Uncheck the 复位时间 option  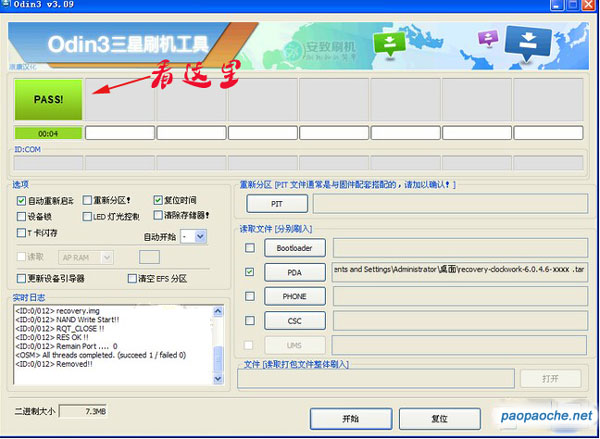(158, 200)
